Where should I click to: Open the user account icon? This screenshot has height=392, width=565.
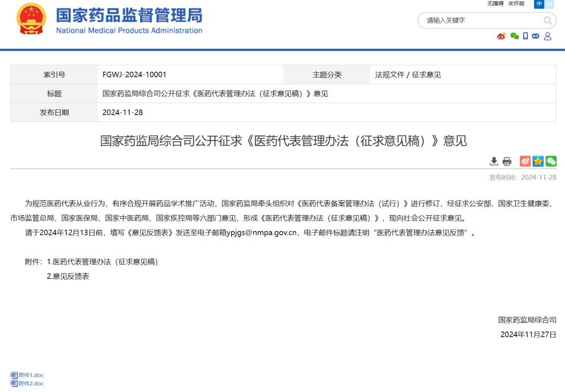click(x=548, y=36)
